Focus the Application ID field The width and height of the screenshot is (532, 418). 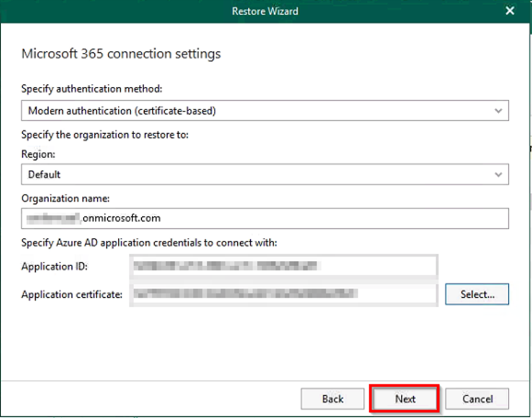pyautogui.click(x=284, y=266)
